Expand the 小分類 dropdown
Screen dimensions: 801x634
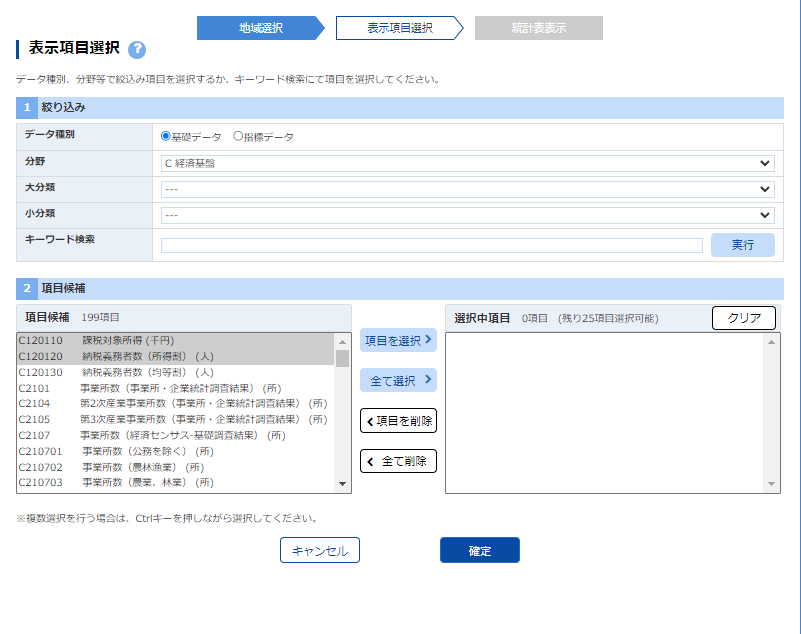[467, 215]
